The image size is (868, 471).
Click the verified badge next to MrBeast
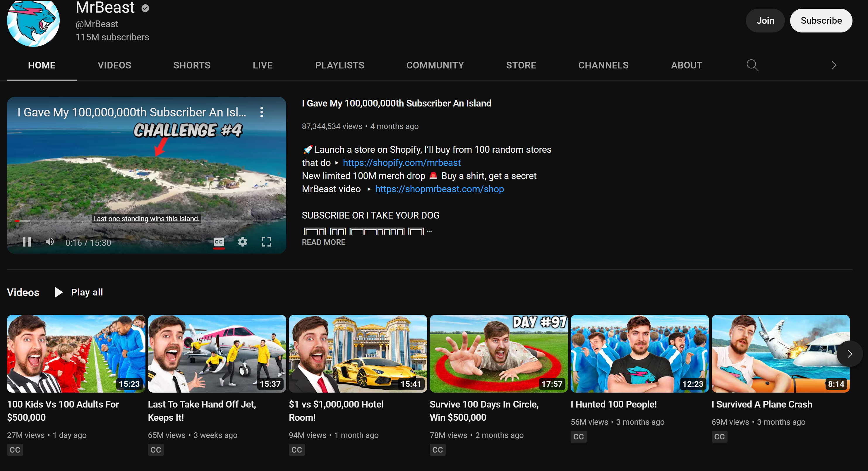[145, 8]
